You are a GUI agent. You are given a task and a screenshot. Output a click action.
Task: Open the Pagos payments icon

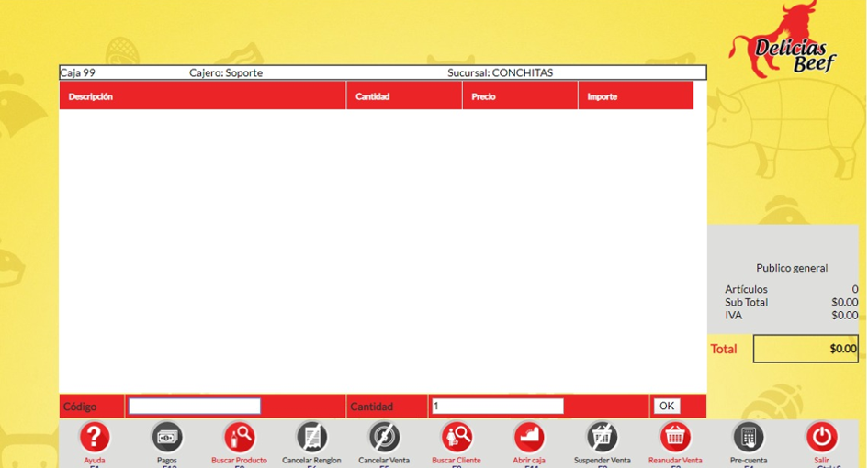click(x=167, y=438)
